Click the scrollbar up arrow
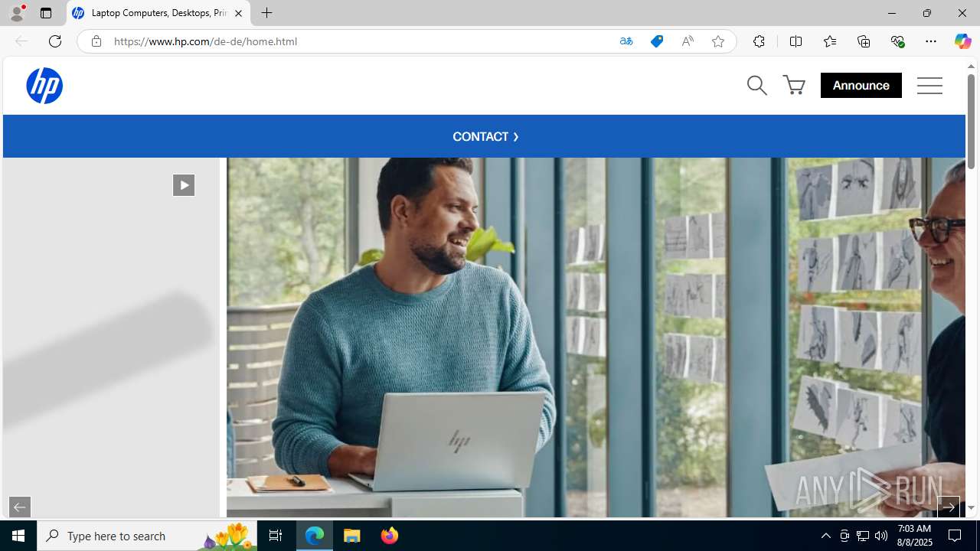 coord(971,67)
